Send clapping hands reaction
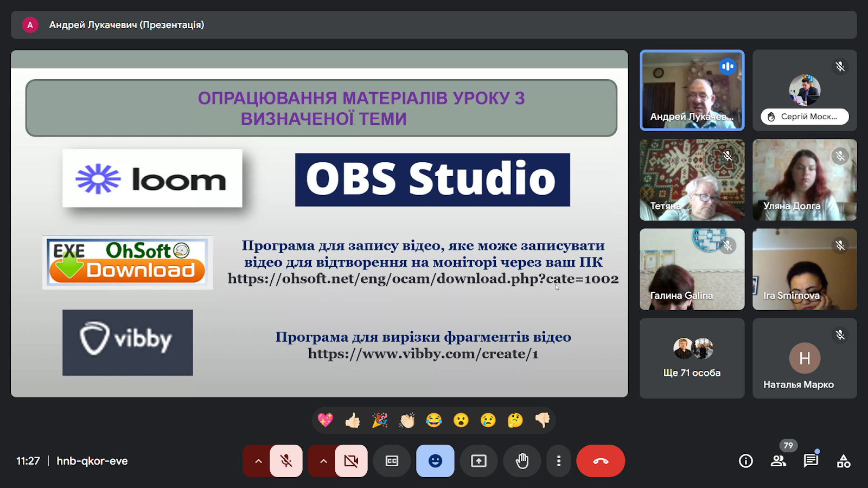The width and height of the screenshot is (868, 488). tap(407, 420)
